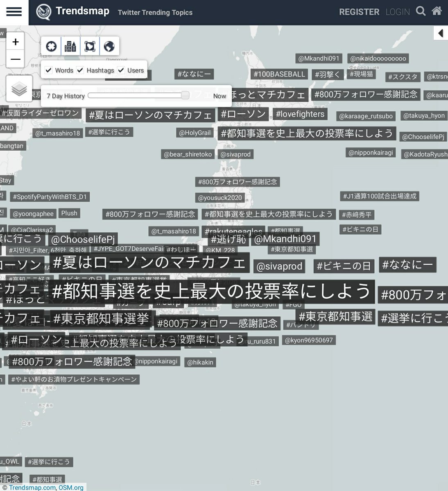Click the #やよい軒のお漬物プレゼントキャンペーン hashtag
The width and height of the screenshot is (448, 491).
pos(74,379)
